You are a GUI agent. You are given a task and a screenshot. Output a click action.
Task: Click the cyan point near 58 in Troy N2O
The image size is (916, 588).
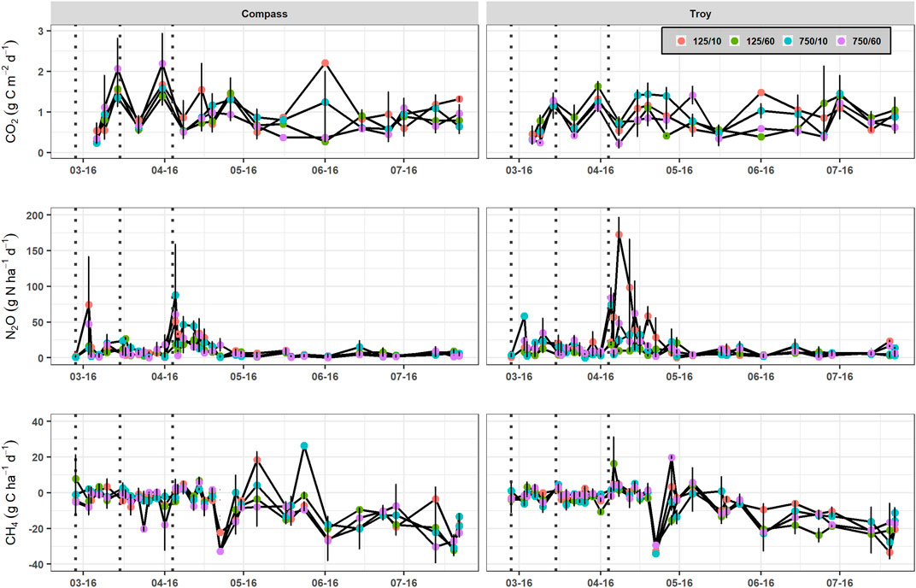pyautogui.click(x=524, y=316)
